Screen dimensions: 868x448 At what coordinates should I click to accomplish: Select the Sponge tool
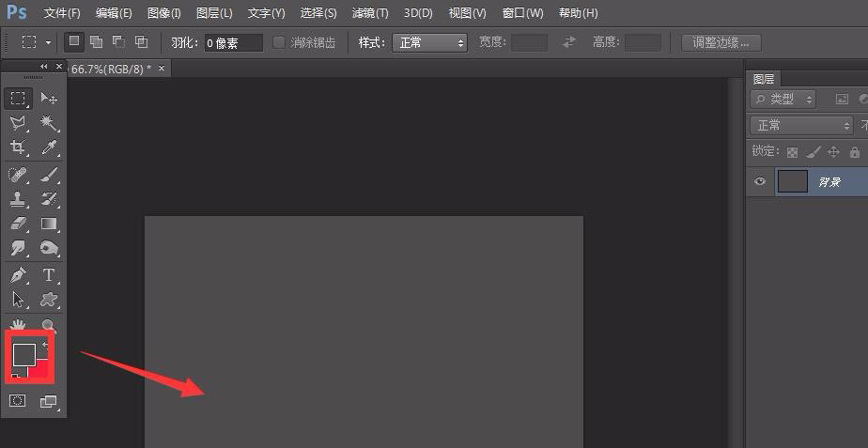click(x=49, y=248)
